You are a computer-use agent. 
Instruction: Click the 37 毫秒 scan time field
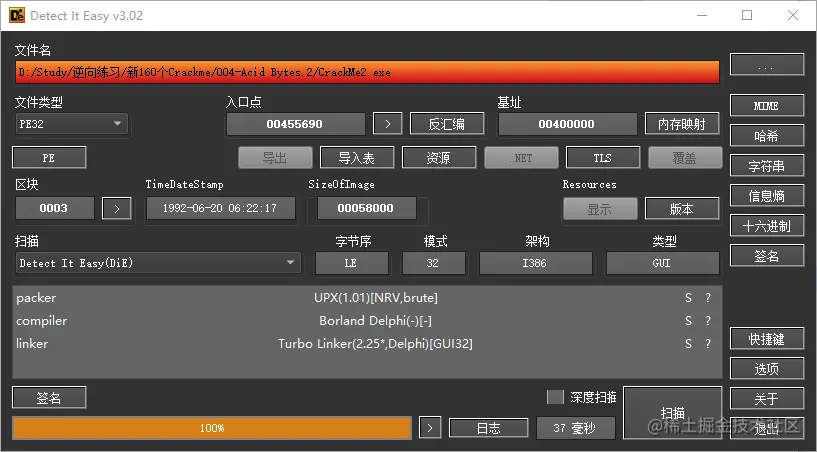[575, 428]
